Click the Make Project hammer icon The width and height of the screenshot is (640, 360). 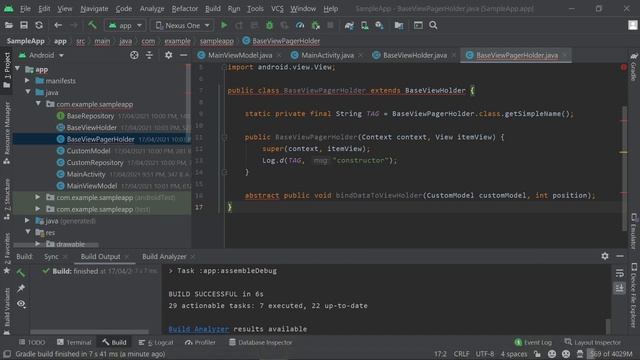(x=92, y=25)
